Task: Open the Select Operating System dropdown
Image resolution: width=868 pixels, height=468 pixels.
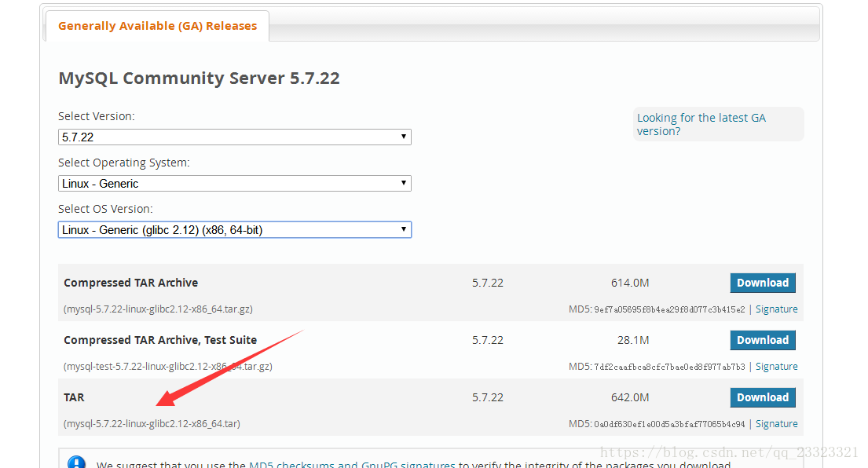Action: point(235,184)
